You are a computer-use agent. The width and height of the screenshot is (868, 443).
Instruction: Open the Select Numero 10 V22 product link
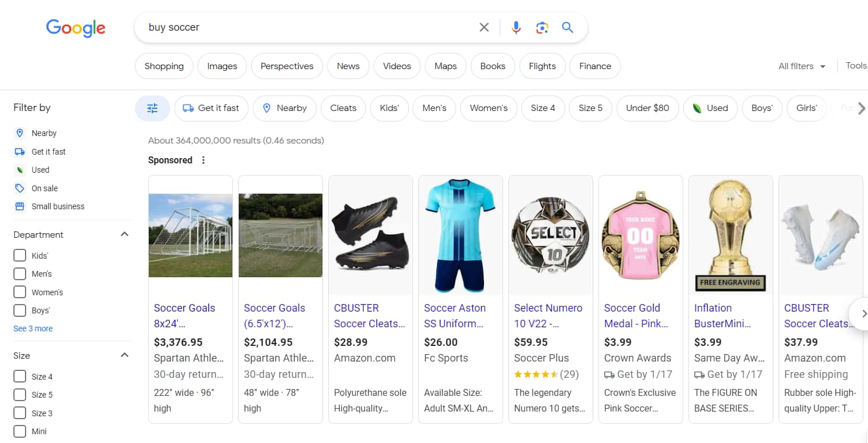point(548,316)
